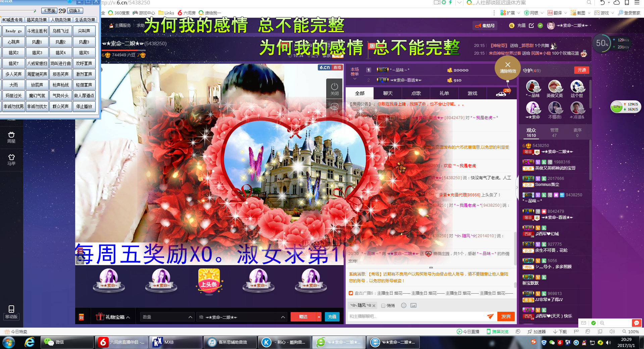Expand the 扩展 dropdown arrow
The height and width of the screenshot is (349, 644).
[x=519, y=13]
